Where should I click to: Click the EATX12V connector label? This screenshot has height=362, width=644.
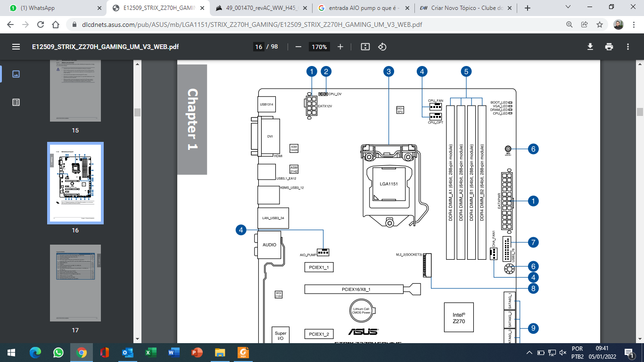(x=325, y=106)
